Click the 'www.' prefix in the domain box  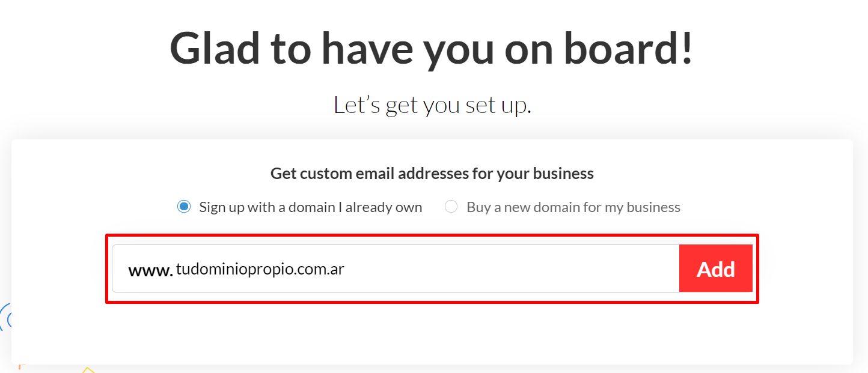[151, 270]
